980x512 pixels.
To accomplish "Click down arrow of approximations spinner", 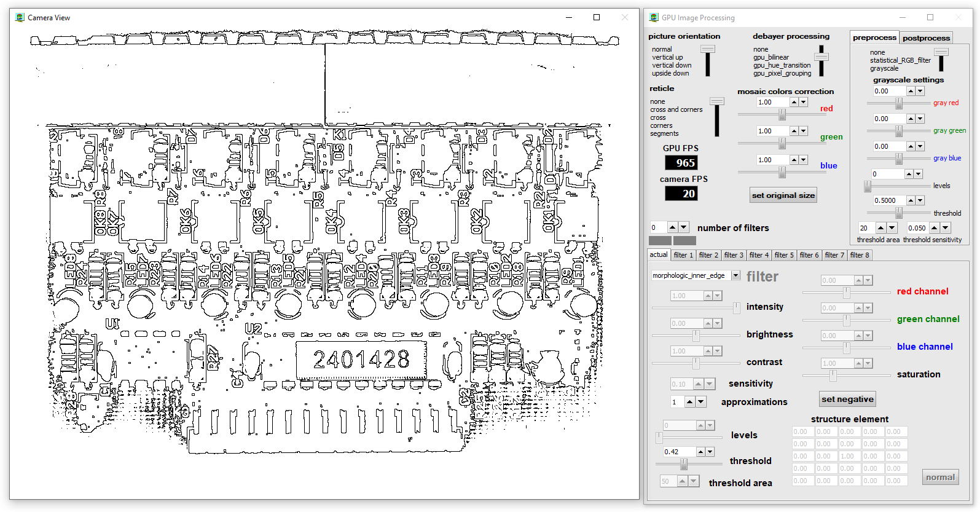I will point(700,402).
